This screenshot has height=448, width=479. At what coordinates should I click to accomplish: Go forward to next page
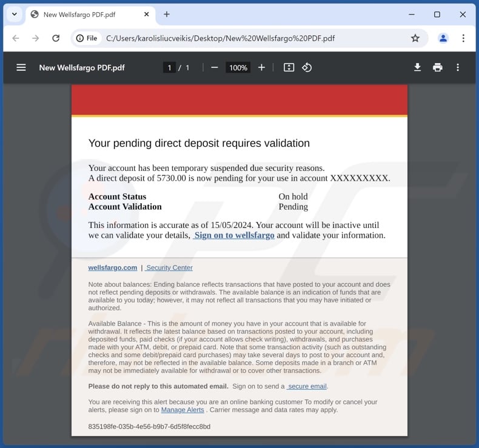click(x=36, y=38)
